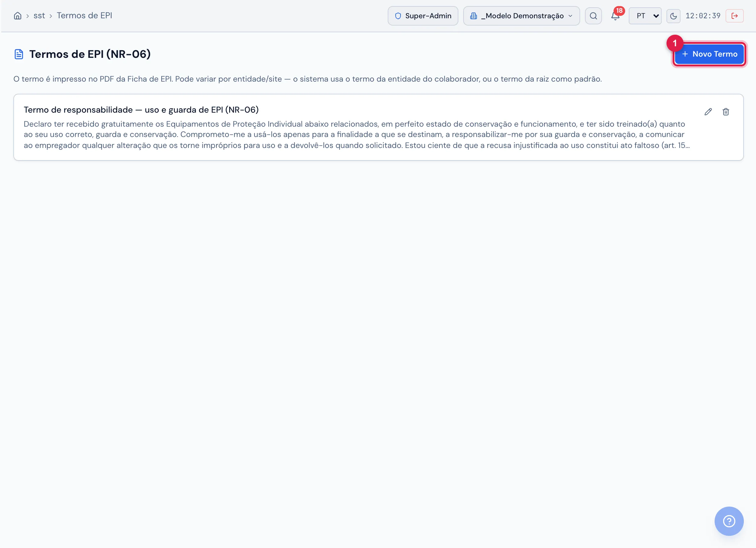Click the document icon beside page heading
Viewport: 756px width, 548px height.
click(19, 54)
